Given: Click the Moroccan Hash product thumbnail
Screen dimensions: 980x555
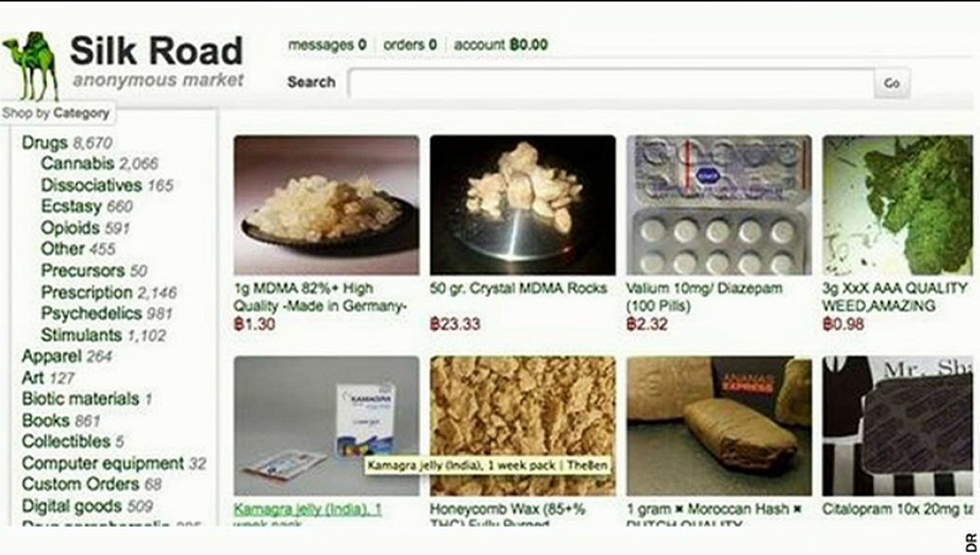Looking at the screenshot, I should (x=719, y=425).
